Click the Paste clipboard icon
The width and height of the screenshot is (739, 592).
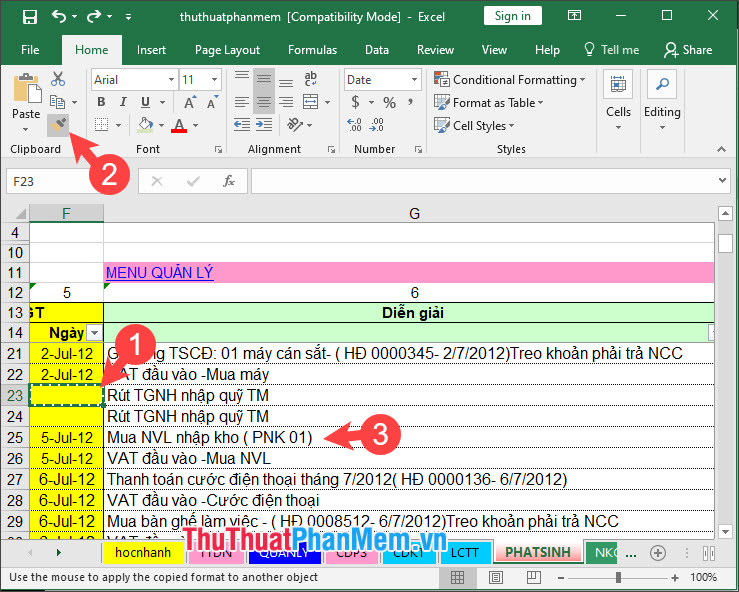tap(27, 88)
